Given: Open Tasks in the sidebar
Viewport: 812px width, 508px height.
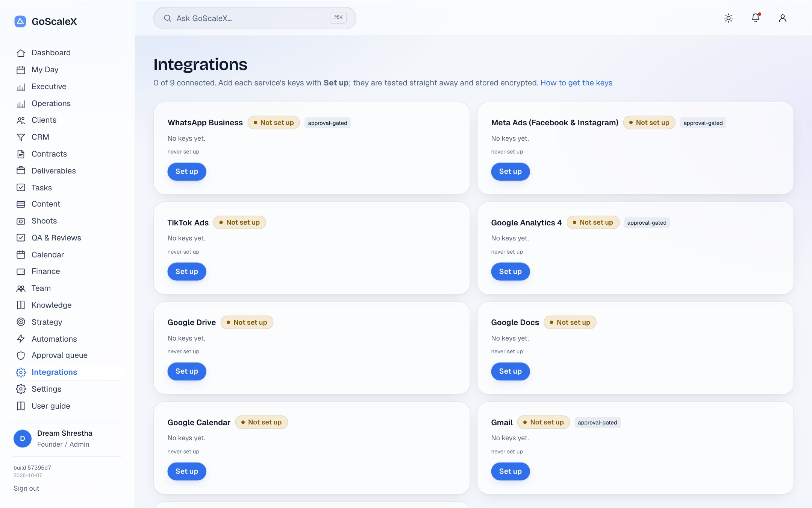Looking at the screenshot, I should [68, 188].
